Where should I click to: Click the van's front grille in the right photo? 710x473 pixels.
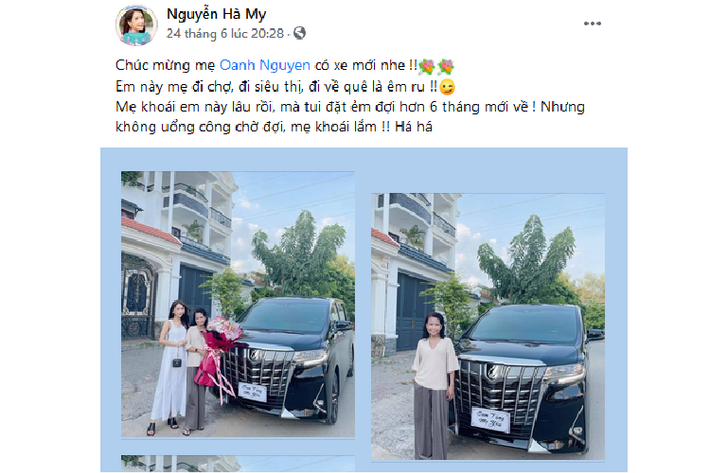click(x=500, y=389)
